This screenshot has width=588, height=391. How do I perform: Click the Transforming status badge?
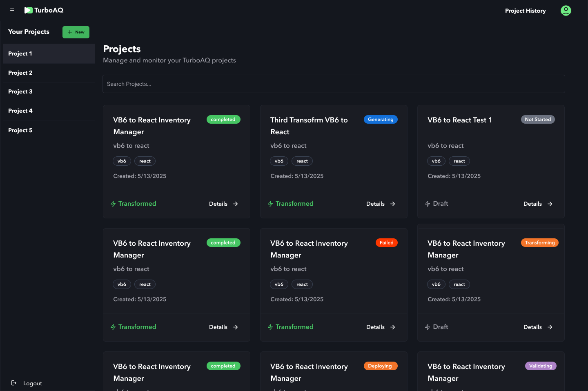point(540,243)
